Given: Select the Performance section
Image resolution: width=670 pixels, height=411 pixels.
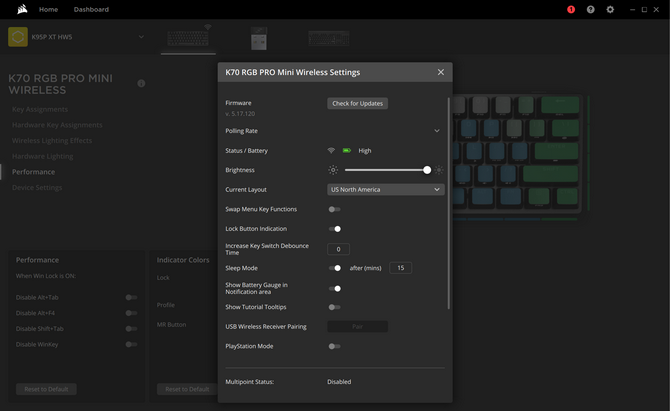Looking at the screenshot, I should pos(33,172).
